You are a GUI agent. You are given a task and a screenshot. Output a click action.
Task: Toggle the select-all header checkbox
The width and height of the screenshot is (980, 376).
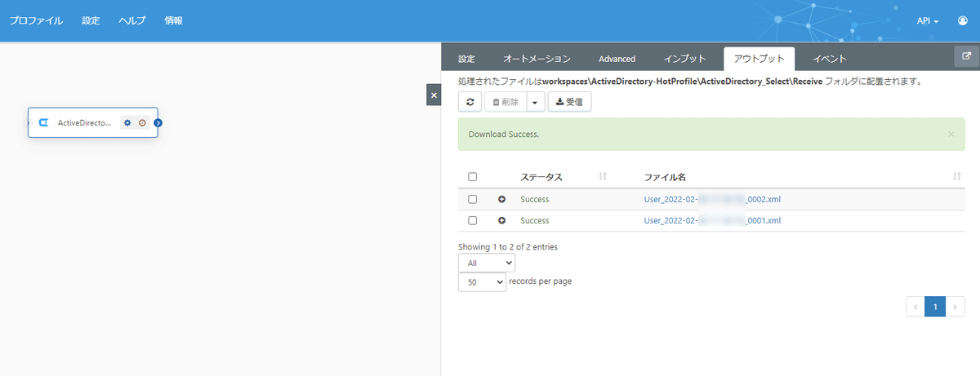(x=472, y=177)
